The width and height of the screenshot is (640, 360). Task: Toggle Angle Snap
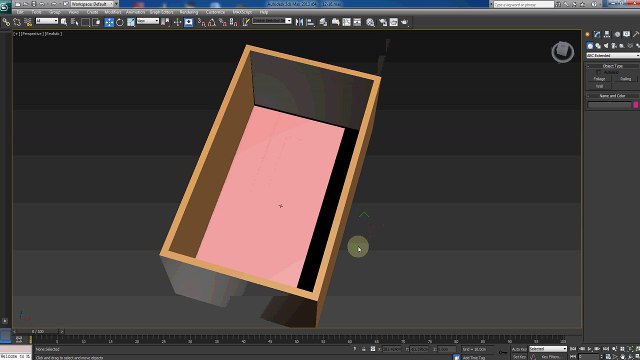(x=212, y=22)
